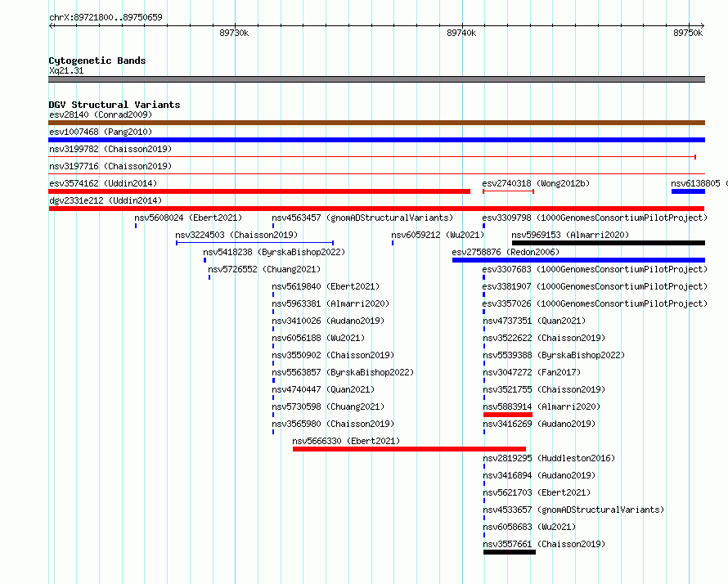Open the nsv3557661 (Chaisson2019) label
This screenshot has width=728, height=584.
pyautogui.click(x=544, y=544)
